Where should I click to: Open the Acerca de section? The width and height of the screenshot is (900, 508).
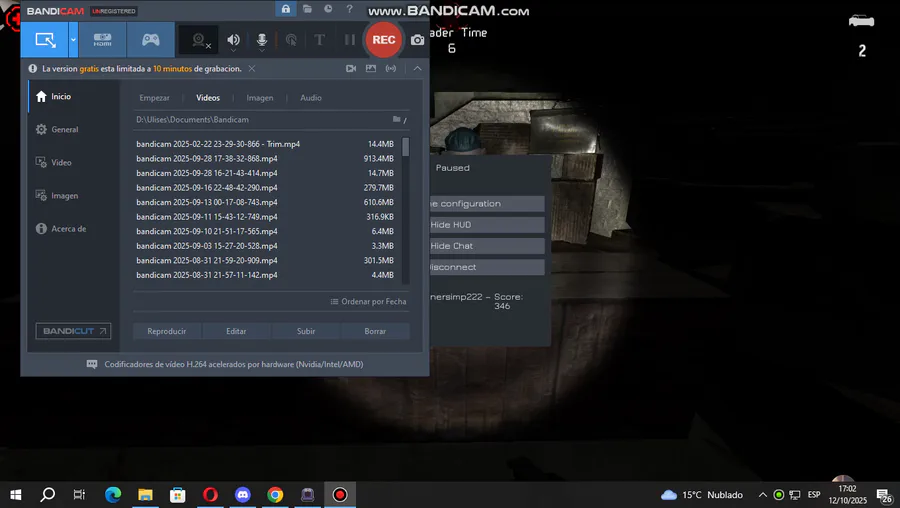coord(74,228)
